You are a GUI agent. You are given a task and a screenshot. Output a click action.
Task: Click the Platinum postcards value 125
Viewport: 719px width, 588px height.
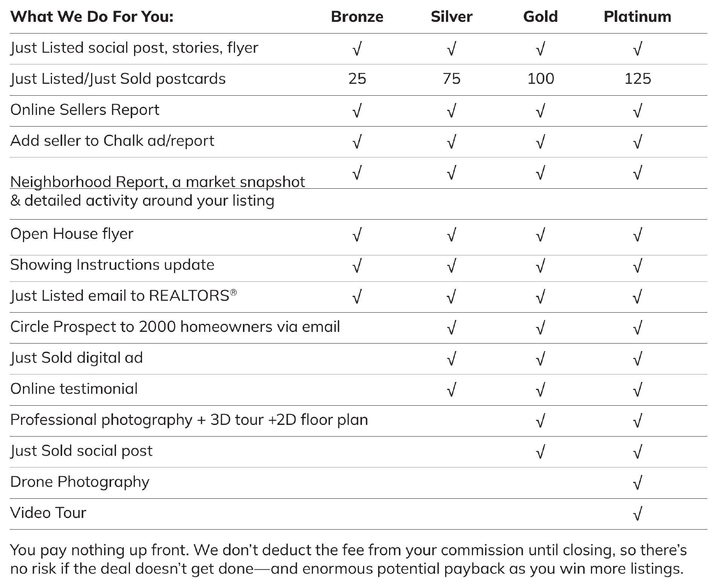[637, 79]
